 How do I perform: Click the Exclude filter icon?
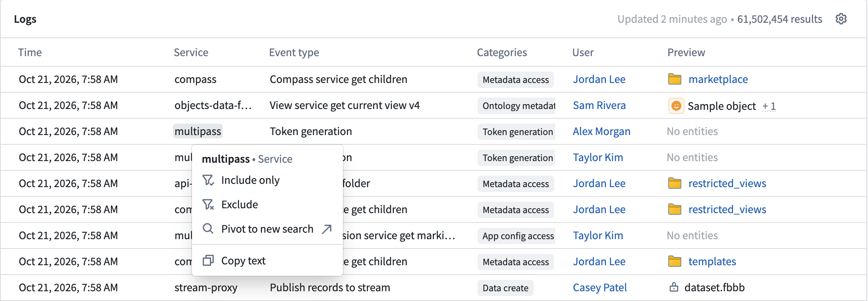[208, 205]
